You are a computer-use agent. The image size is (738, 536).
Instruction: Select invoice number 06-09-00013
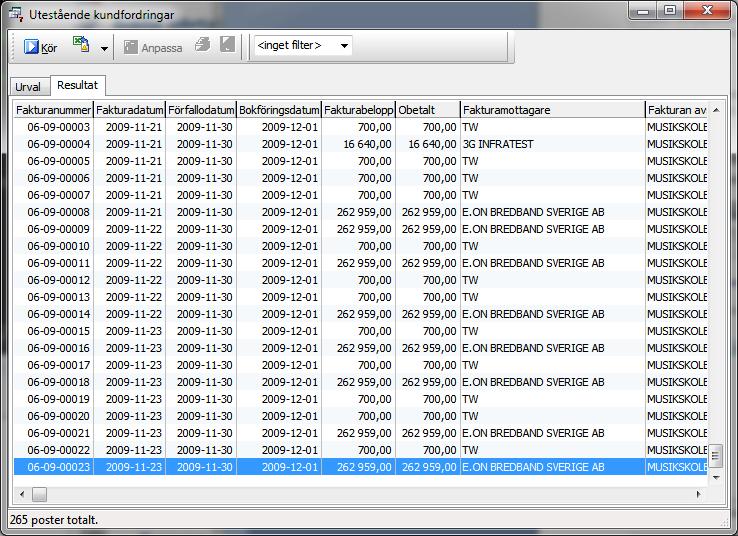tap(58, 297)
